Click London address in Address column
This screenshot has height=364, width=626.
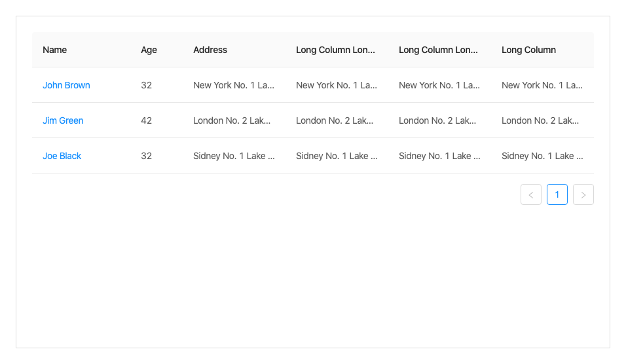232,120
